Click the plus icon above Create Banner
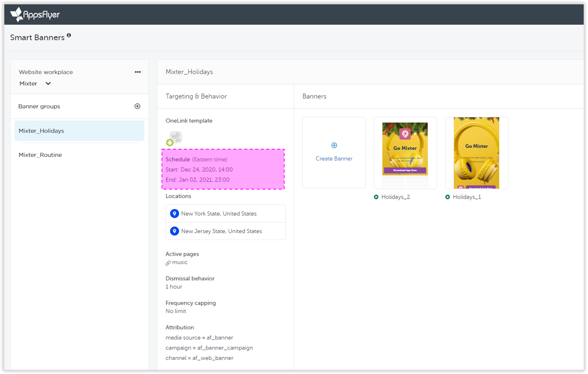 (334, 145)
